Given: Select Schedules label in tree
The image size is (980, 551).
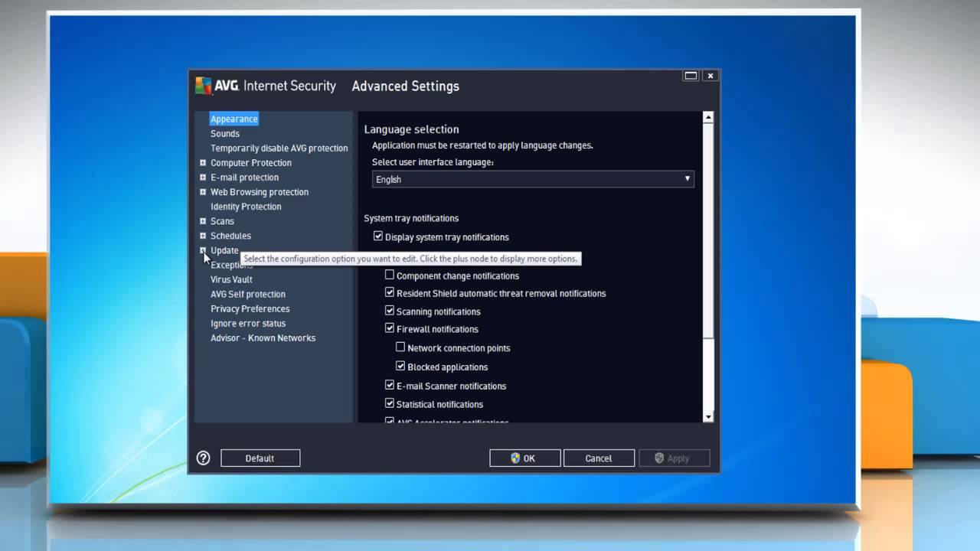Looking at the screenshot, I should [x=230, y=236].
